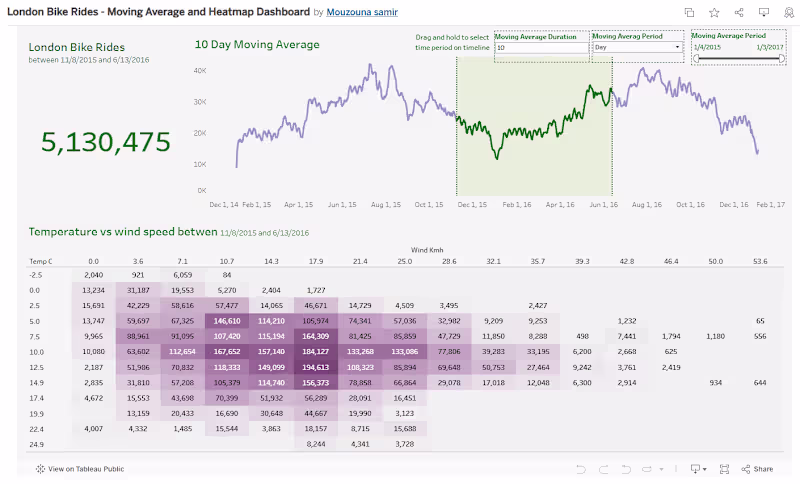
Task: Click the duplicate workbook icon in header
Action: (690, 13)
